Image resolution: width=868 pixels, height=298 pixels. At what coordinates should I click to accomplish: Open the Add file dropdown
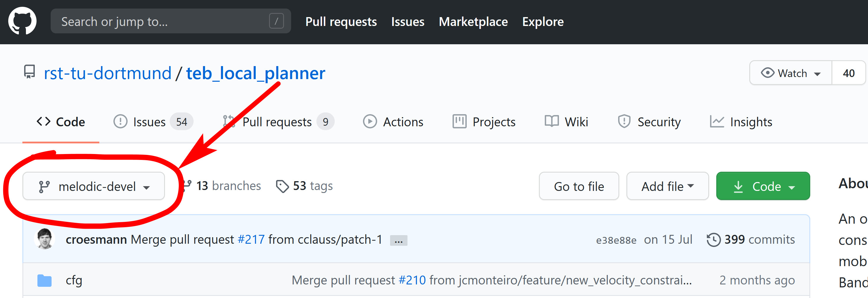pyautogui.click(x=668, y=186)
